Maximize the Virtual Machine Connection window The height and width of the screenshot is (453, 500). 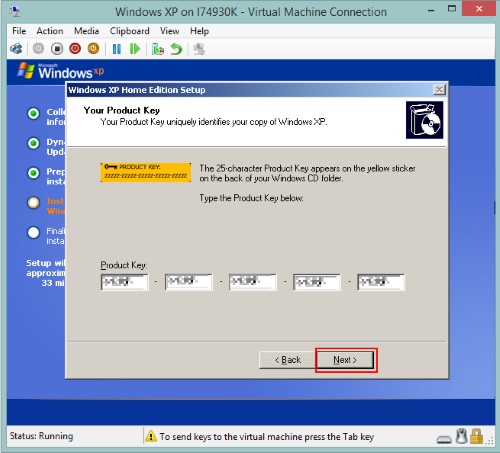[452, 9]
